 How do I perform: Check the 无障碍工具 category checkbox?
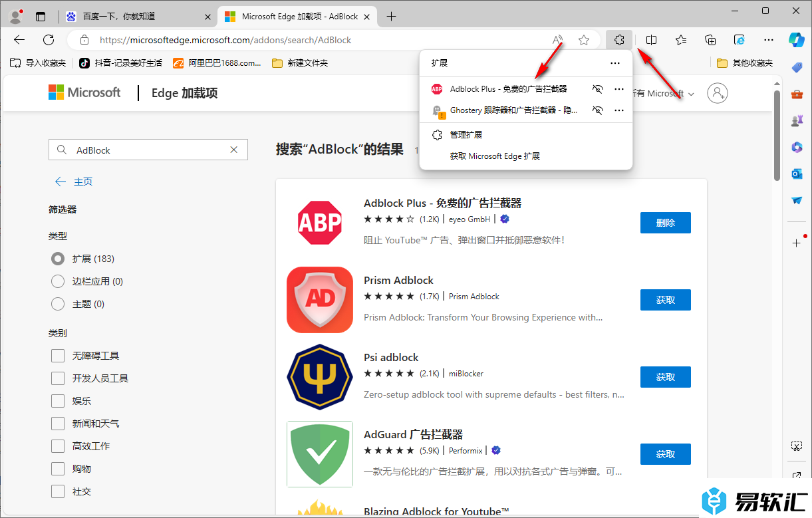point(58,356)
